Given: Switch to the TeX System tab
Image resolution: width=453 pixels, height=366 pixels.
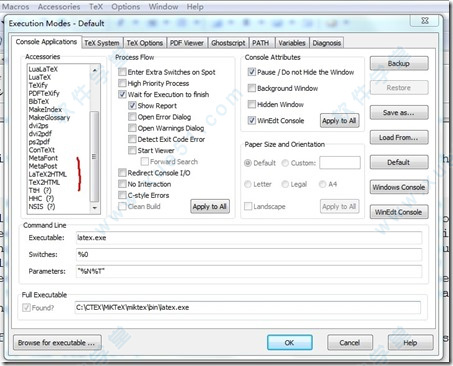Looking at the screenshot, I should point(102,43).
